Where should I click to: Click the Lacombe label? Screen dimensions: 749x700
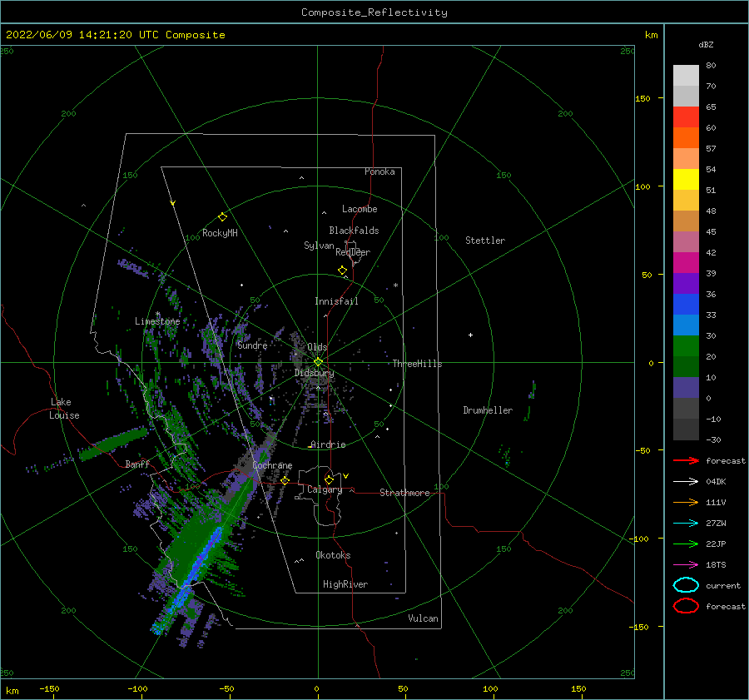click(x=360, y=209)
